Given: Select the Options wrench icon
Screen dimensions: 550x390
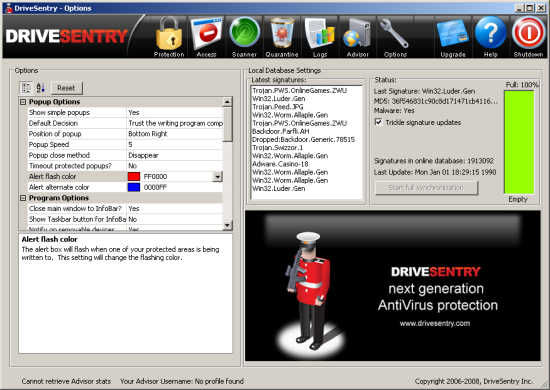Looking at the screenshot, I should (395, 37).
